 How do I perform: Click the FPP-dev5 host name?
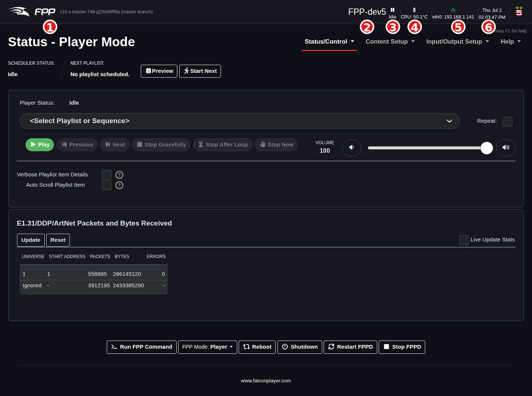[x=367, y=12]
